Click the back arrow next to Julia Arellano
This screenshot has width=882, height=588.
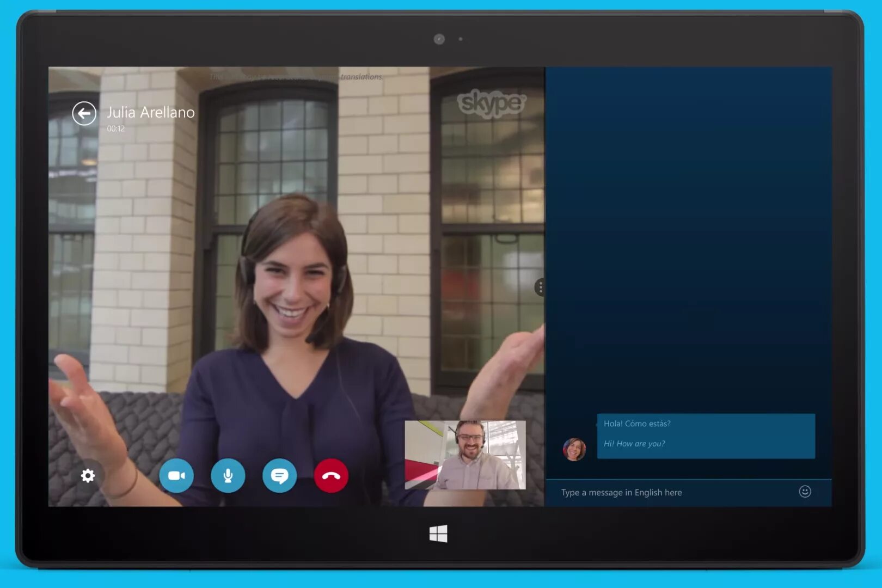pyautogui.click(x=84, y=113)
